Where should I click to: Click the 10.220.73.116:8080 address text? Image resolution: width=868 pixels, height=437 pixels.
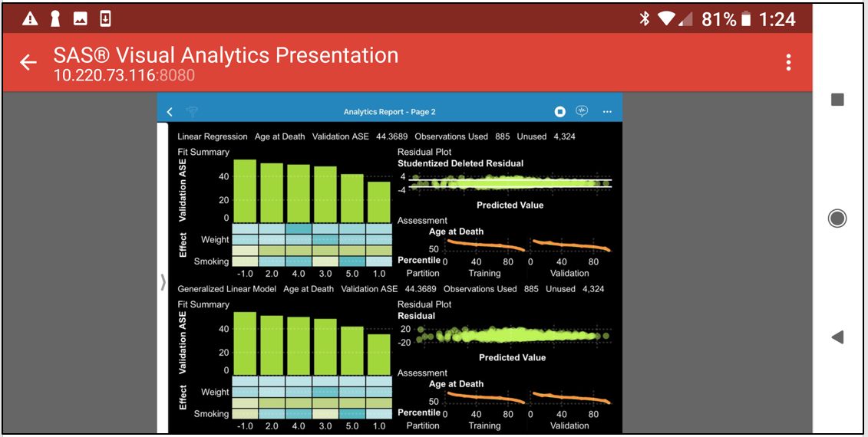[124, 75]
